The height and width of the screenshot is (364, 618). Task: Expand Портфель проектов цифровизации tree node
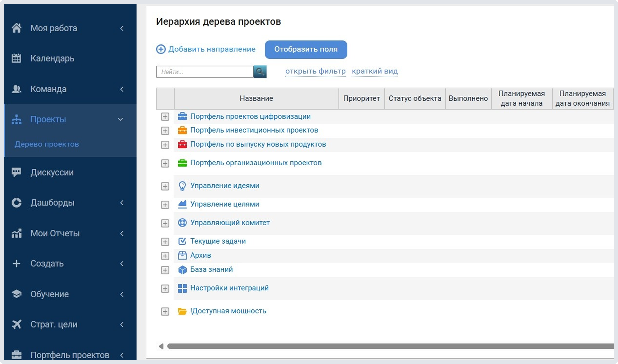[x=165, y=117]
